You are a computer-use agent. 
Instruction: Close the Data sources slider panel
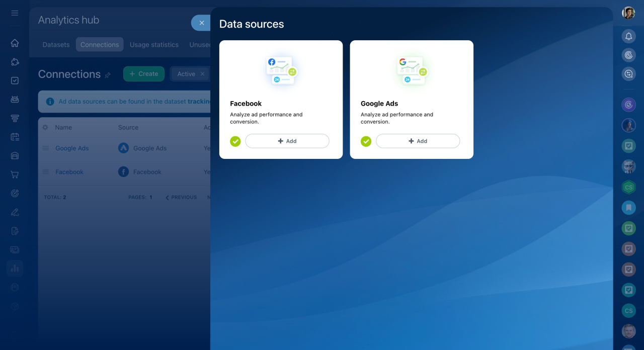pyautogui.click(x=201, y=23)
